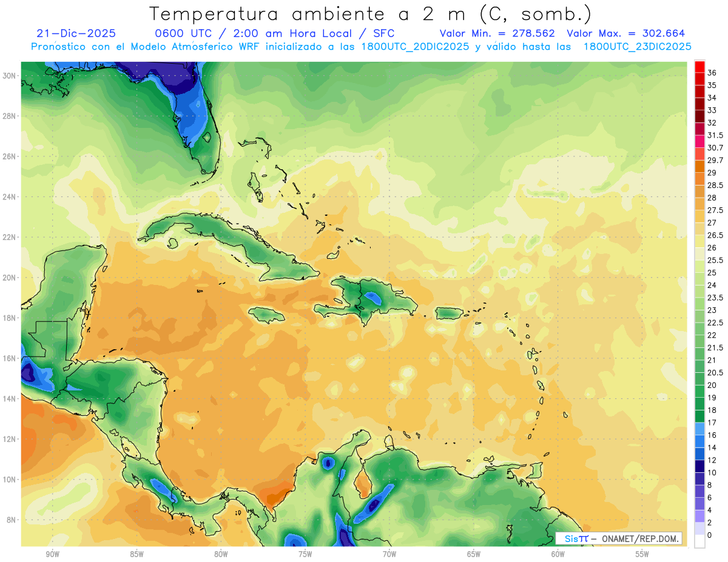Image resolution: width=728 pixels, height=562 pixels.
Task: Click the '85W' longitude label
Action: pos(136,554)
